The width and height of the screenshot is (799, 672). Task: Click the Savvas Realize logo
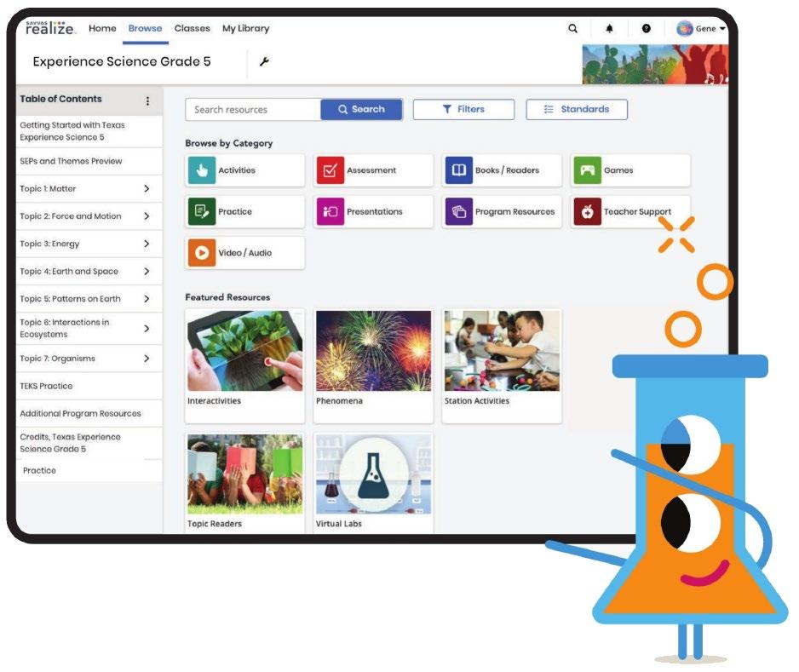[x=50, y=28]
